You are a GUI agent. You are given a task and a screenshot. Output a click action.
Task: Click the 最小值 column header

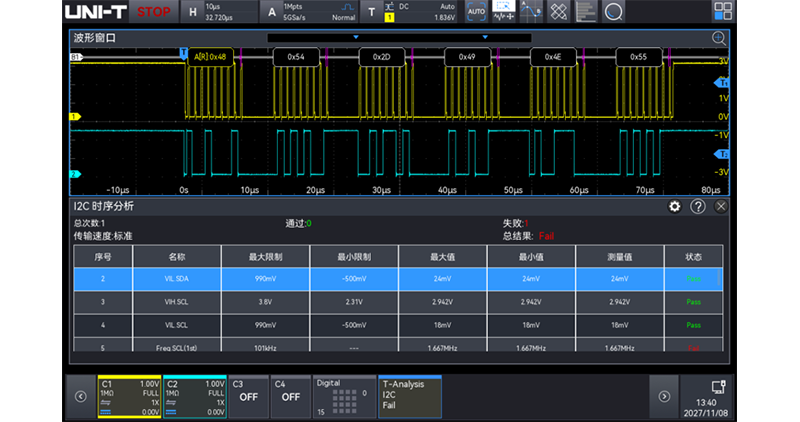coord(531,257)
